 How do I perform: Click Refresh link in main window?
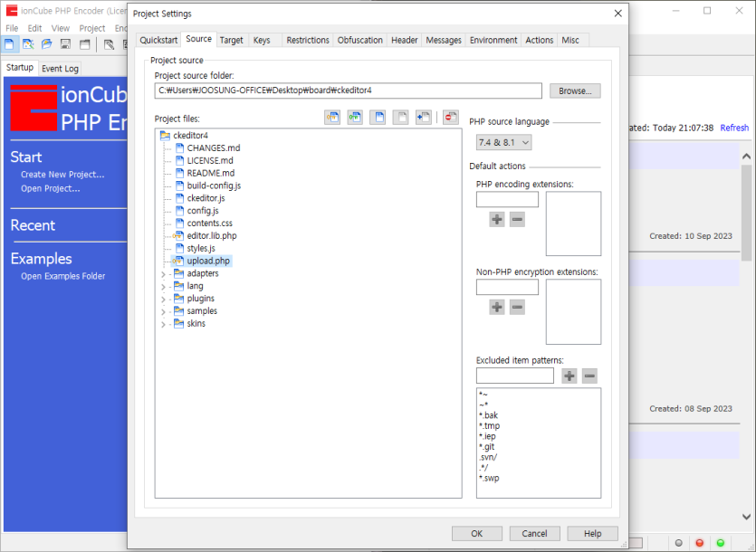[734, 128]
